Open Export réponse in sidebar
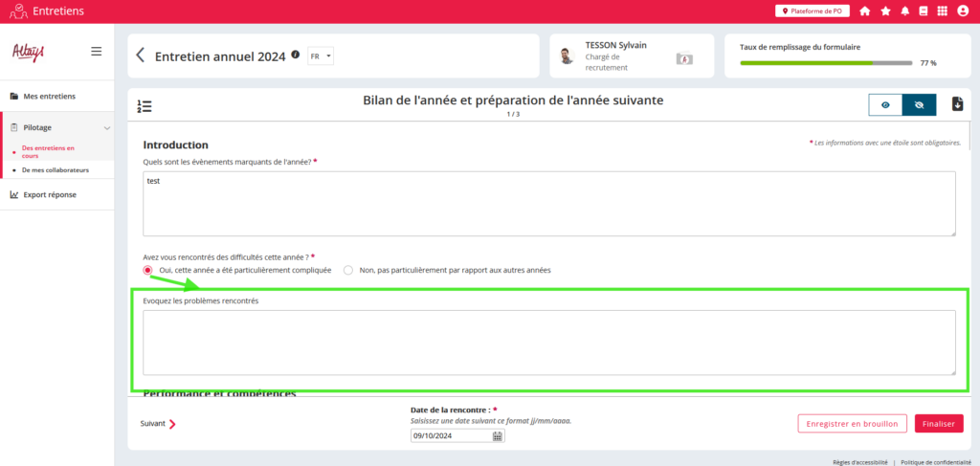Screen dimensions: 980x466 (50, 194)
